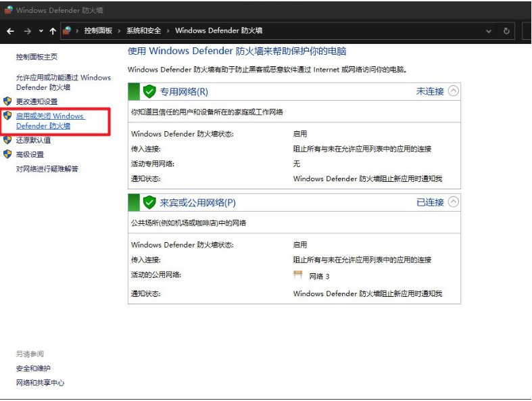Open 启用或关闭 Windows Defender 防火墙 link
The height and width of the screenshot is (401, 532).
point(49,121)
